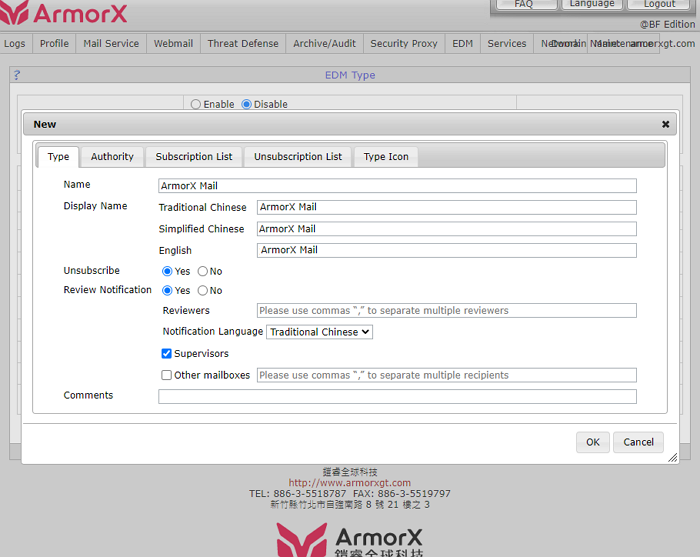Go to the Type Icon tab
The width and height of the screenshot is (700, 557).
(x=386, y=157)
